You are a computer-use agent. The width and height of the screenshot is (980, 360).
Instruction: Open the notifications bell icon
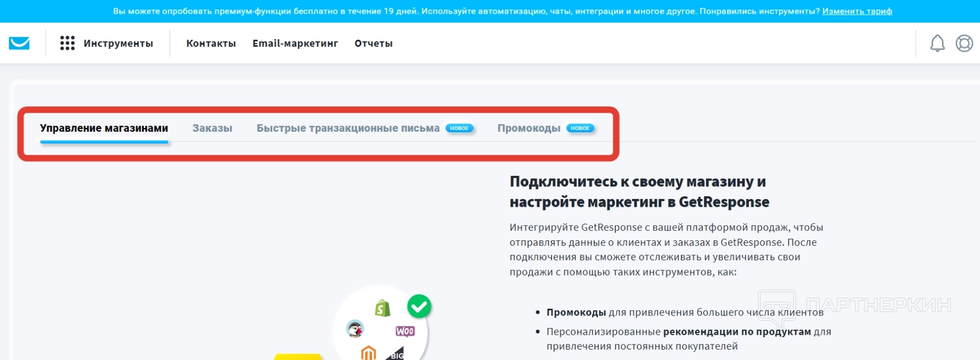pyautogui.click(x=937, y=43)
